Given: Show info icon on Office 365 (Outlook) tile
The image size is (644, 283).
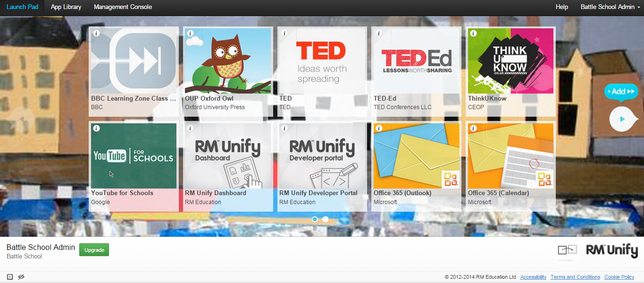Looking at the screenshot, I should pos(379,128).
